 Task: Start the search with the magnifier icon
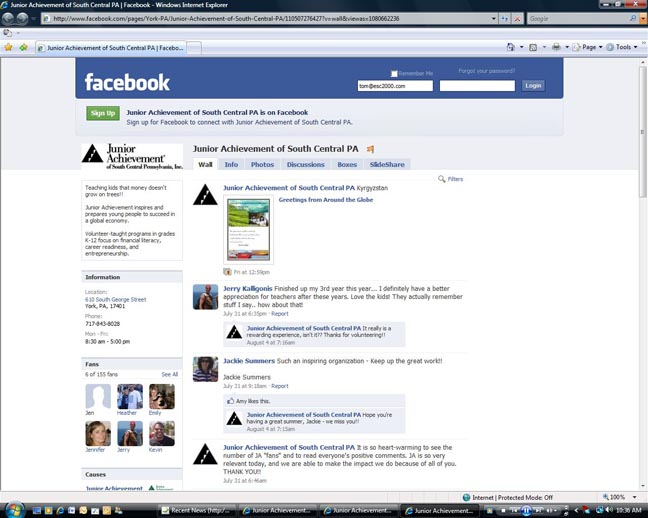tap(633, 19)
